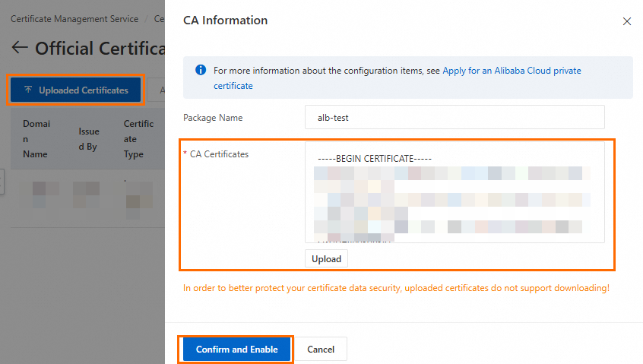This screenshot has width=643, height=364.
Task: Click inside the CA Certificates text area
Action: (x=454, y=191)
